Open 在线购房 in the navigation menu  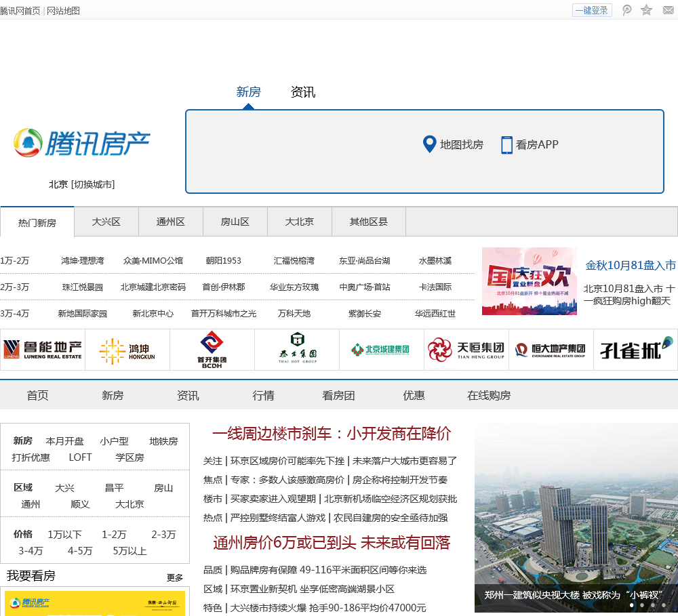(488, 395)
